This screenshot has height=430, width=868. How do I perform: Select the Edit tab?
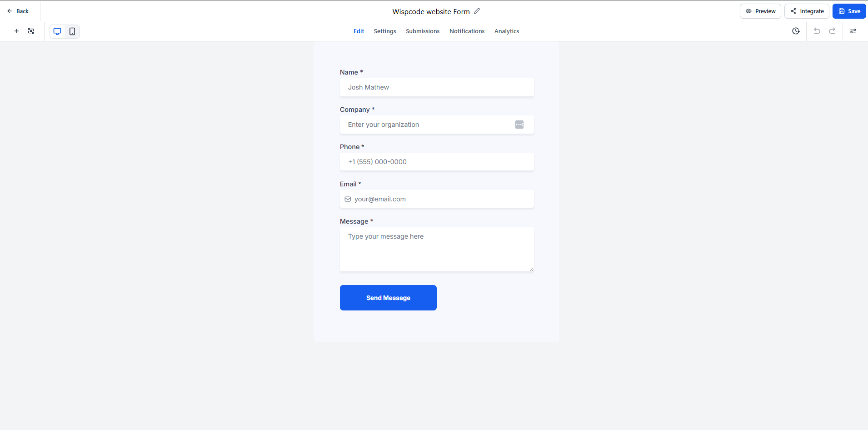(x=359, y=31)
